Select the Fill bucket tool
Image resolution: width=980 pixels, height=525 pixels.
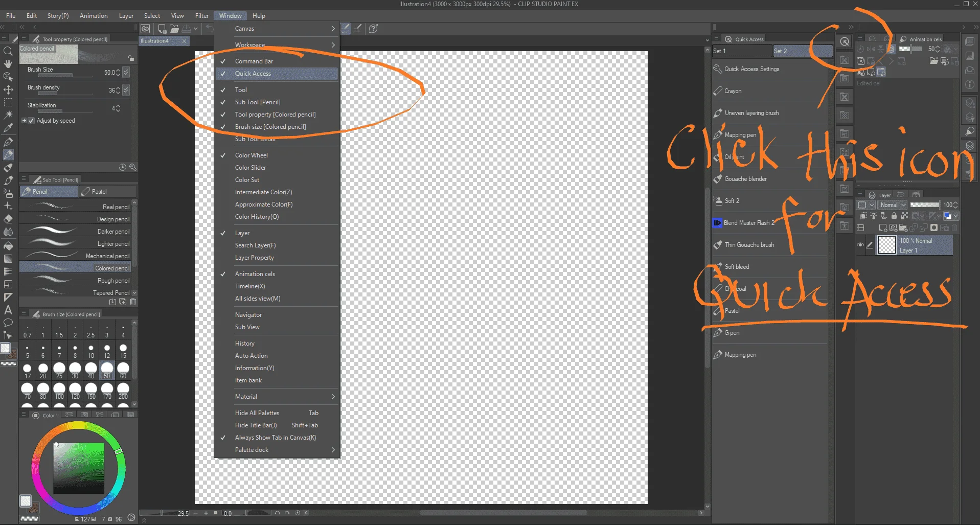8,246
